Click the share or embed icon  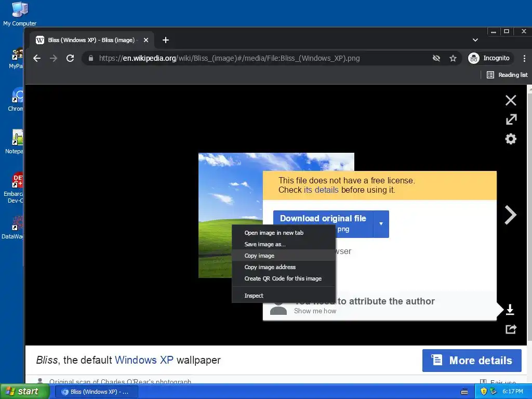click(511, 329)
